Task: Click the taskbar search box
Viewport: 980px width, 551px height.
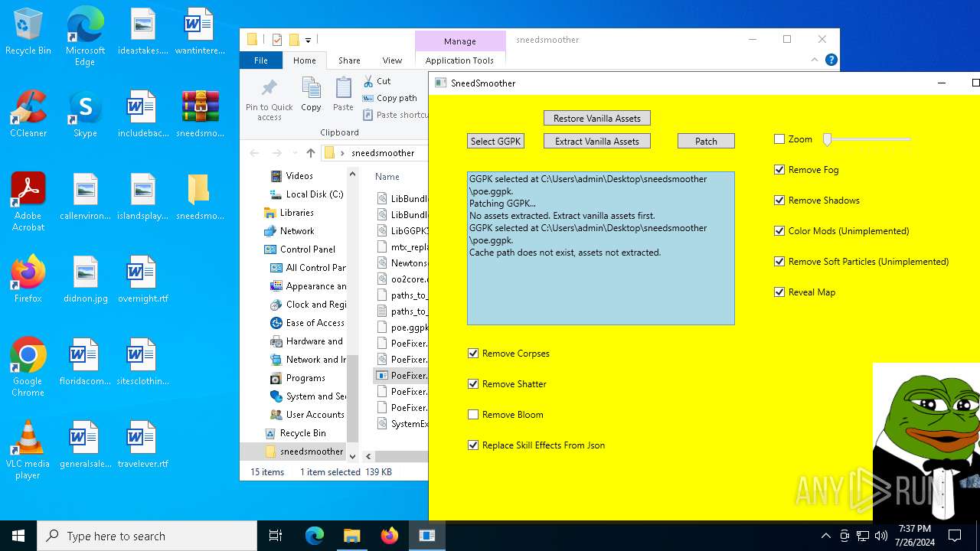Action: click(147, 536)
